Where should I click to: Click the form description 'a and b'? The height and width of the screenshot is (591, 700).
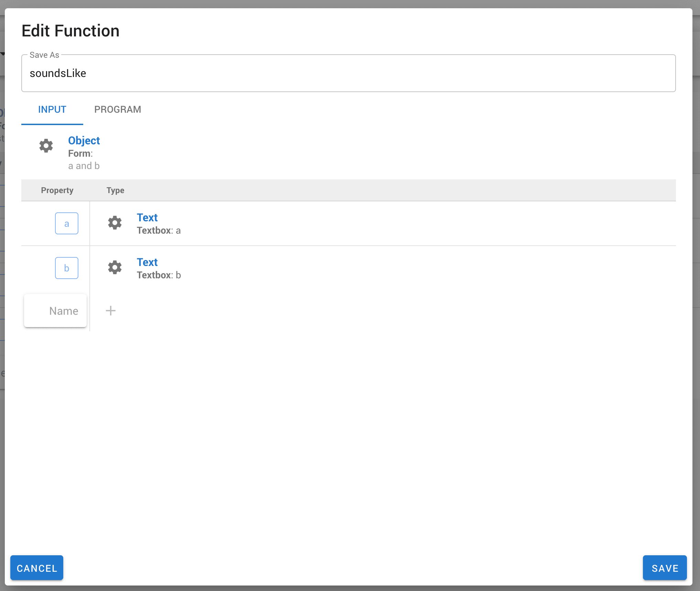(x=84, y=166)
